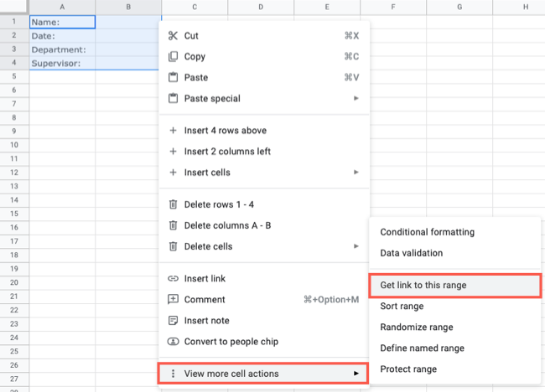545x392 pixels.
Task: Expand the Paste special submenu arrow
Action: click(356, 99)
